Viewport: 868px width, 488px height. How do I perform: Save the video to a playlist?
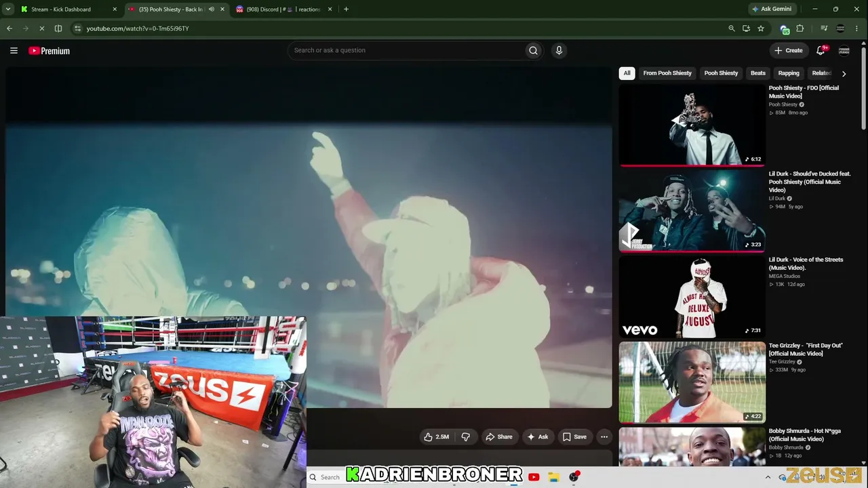click(x=574, y=437)
